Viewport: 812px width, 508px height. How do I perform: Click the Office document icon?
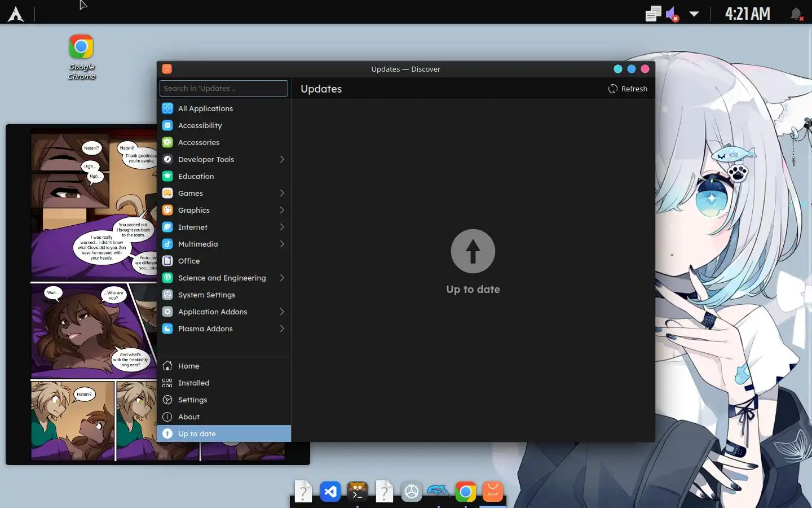[167, 261]
